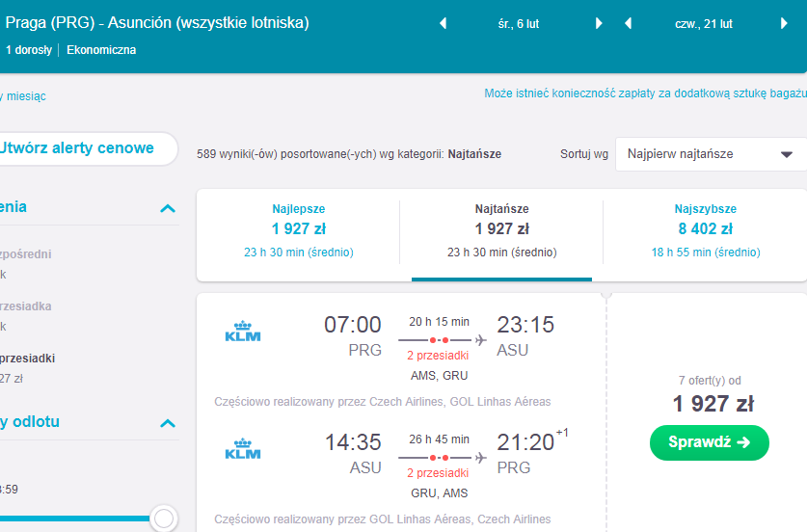807x532 pixels.
Task: Click plane icon on 20 h 15 min flight
Action: pos(481,340)
